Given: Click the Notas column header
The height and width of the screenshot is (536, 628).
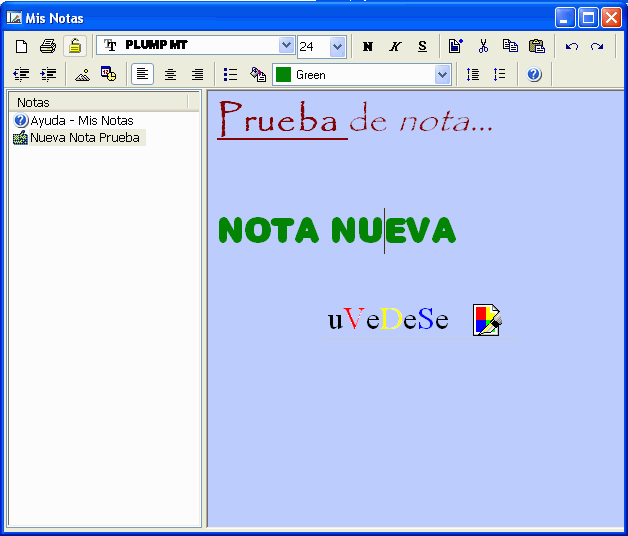Looking at the screenshot, I should pos(98,102).
